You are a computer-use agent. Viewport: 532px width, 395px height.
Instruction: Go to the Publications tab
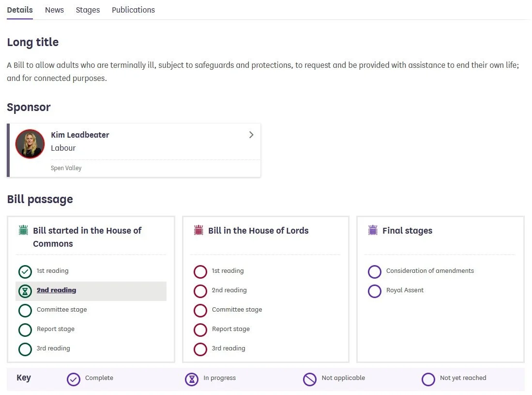click(133, 10)
